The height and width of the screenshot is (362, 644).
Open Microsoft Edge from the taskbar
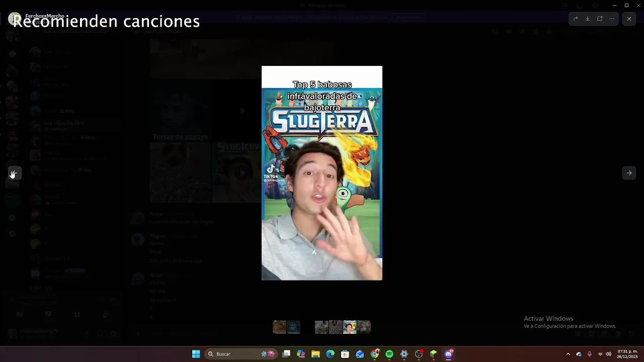click(x=330, y=354)
